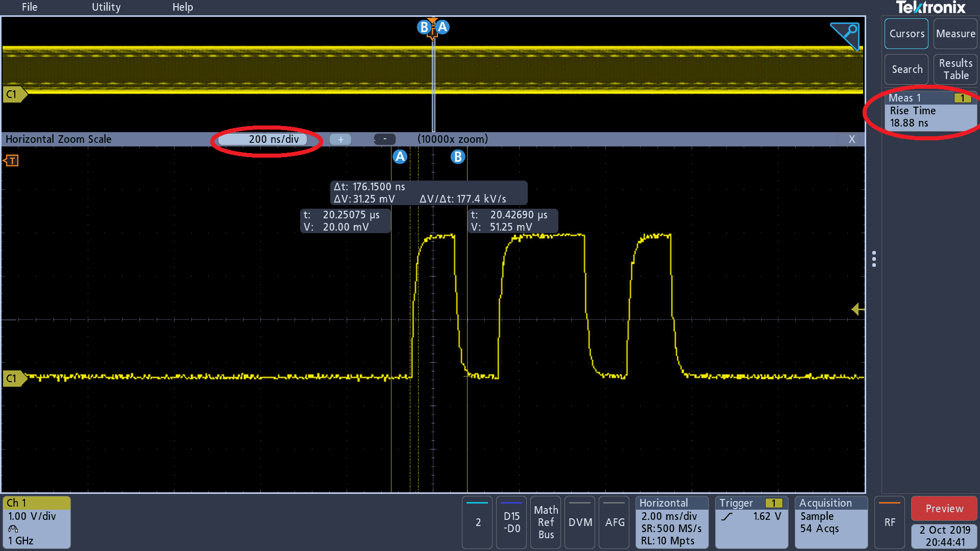Decrease horizontal zoom with minus button
The image size is (980, 551).
385,139
